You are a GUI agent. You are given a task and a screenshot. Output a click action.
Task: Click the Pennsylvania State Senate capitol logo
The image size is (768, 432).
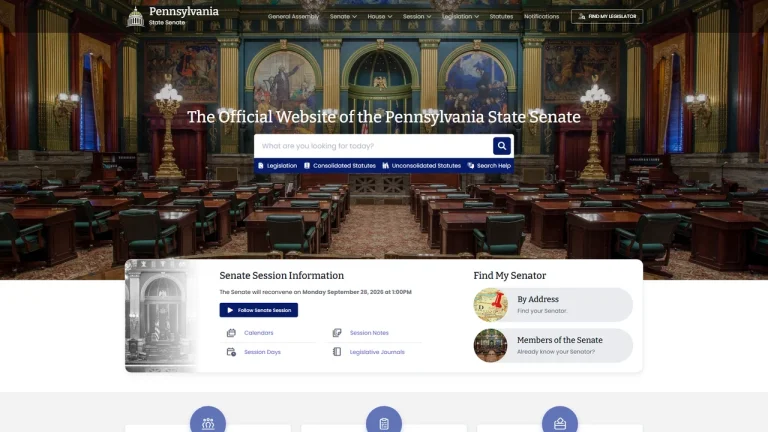[136, 17]
